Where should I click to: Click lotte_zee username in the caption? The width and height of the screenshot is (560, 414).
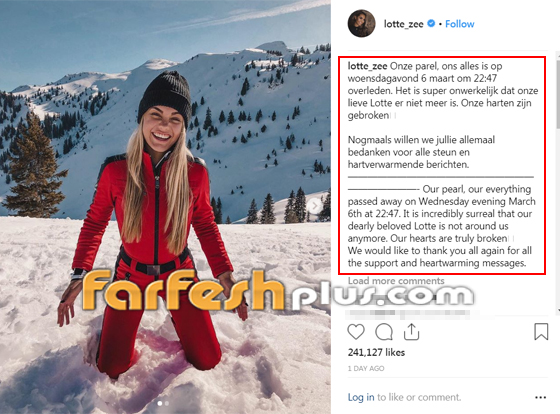click(368, 66)
